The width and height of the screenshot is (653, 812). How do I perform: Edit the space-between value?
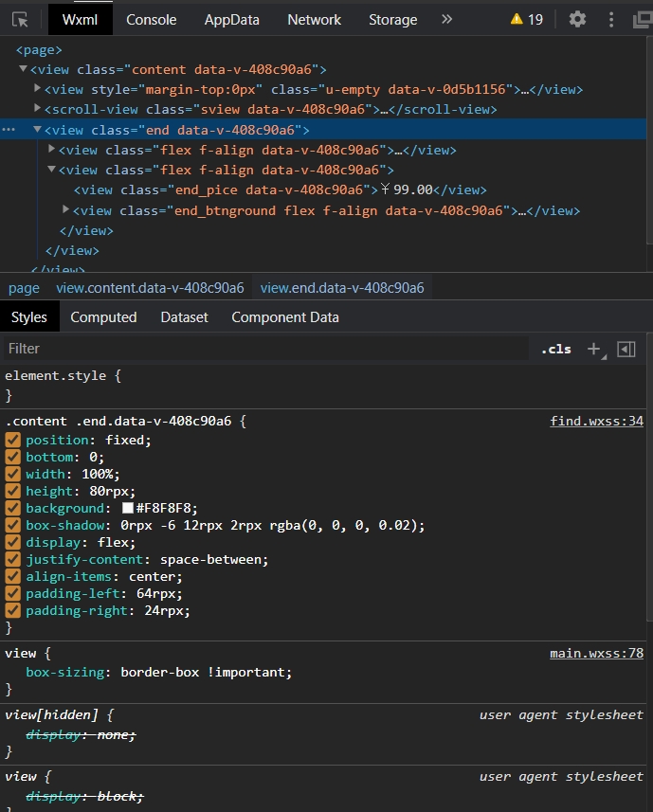(x=211, y=559)
